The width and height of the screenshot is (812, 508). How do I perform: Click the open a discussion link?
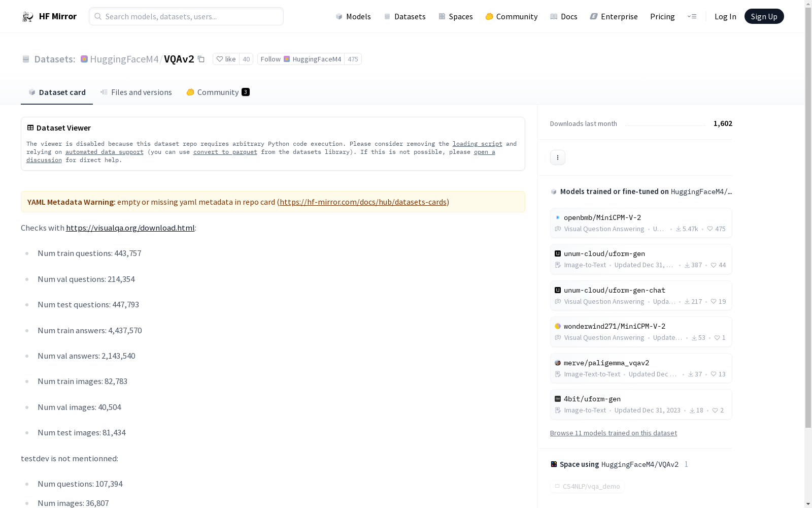point(484,152)
